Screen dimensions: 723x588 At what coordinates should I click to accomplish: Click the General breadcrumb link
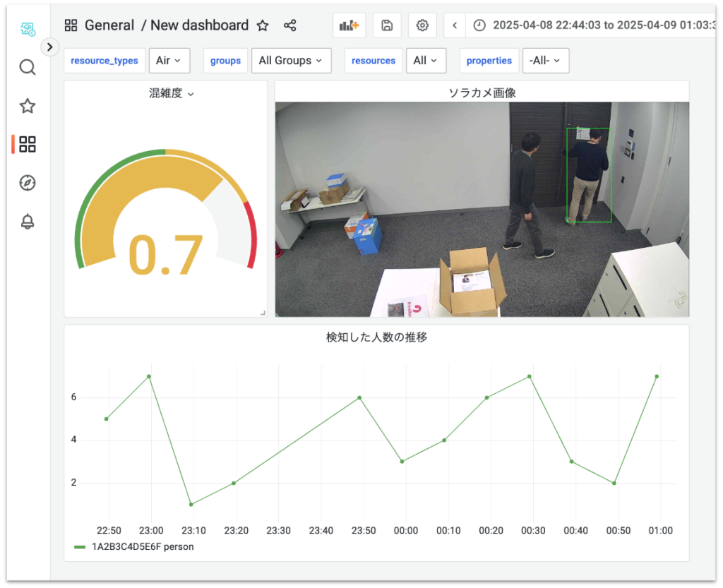point(109,25)
